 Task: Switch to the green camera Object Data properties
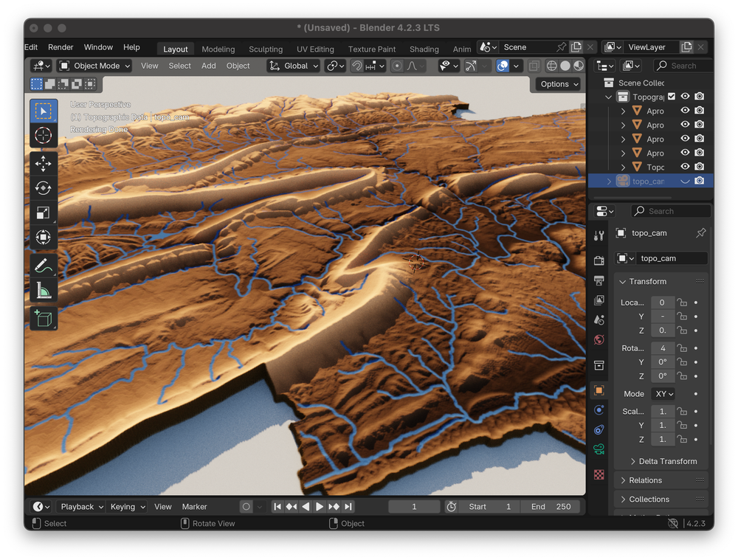click(599, 449)
